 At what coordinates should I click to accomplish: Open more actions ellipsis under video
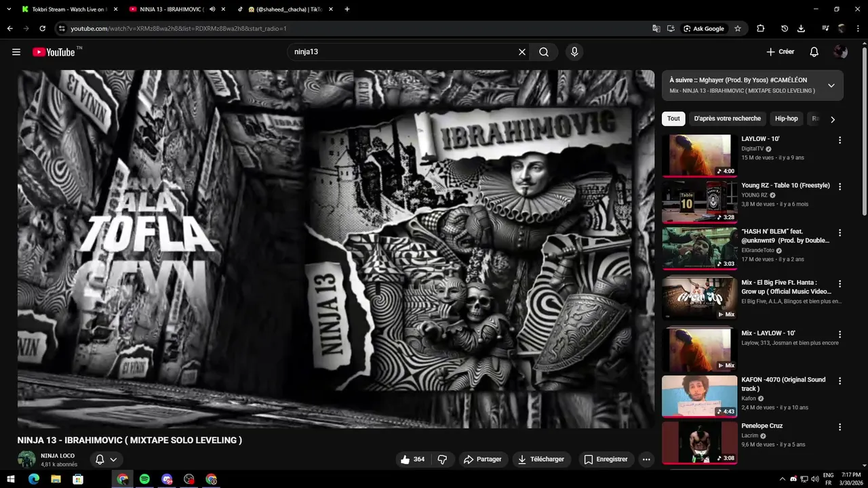point(646,460)
